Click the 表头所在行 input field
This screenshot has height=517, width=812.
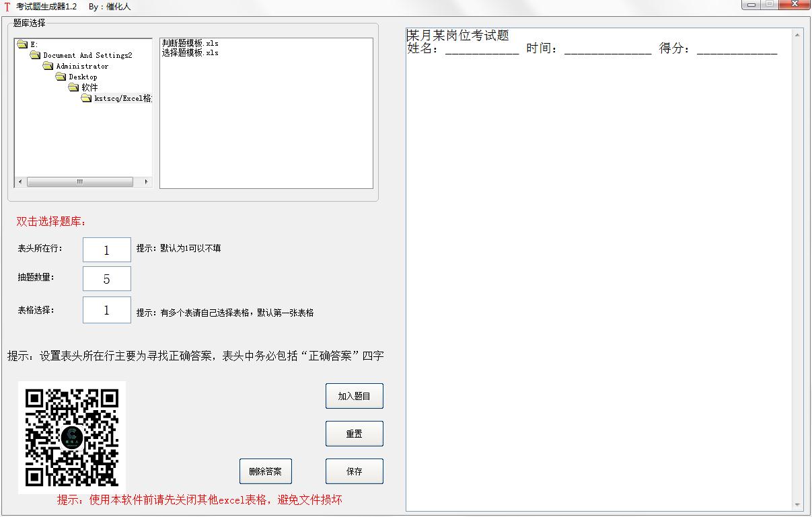click(x=107, y=250)
